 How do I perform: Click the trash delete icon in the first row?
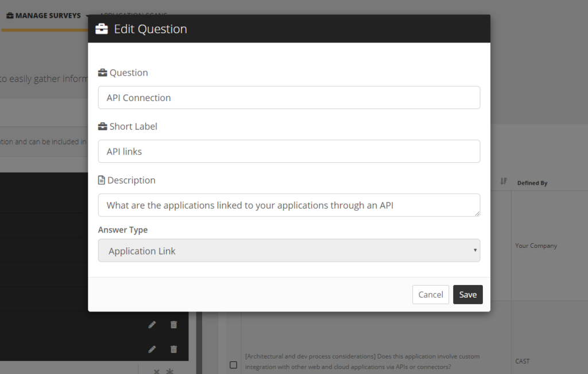point(173,324)
